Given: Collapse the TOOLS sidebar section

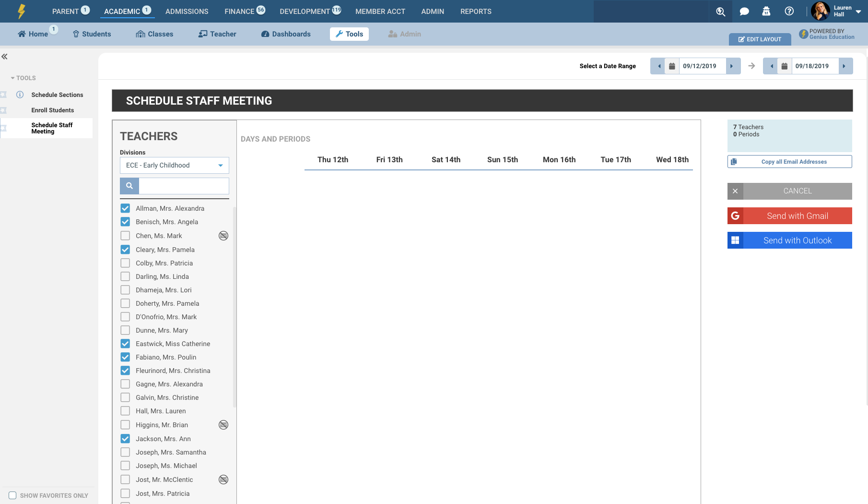Looking at the screenshot, I should click(23, 78).
